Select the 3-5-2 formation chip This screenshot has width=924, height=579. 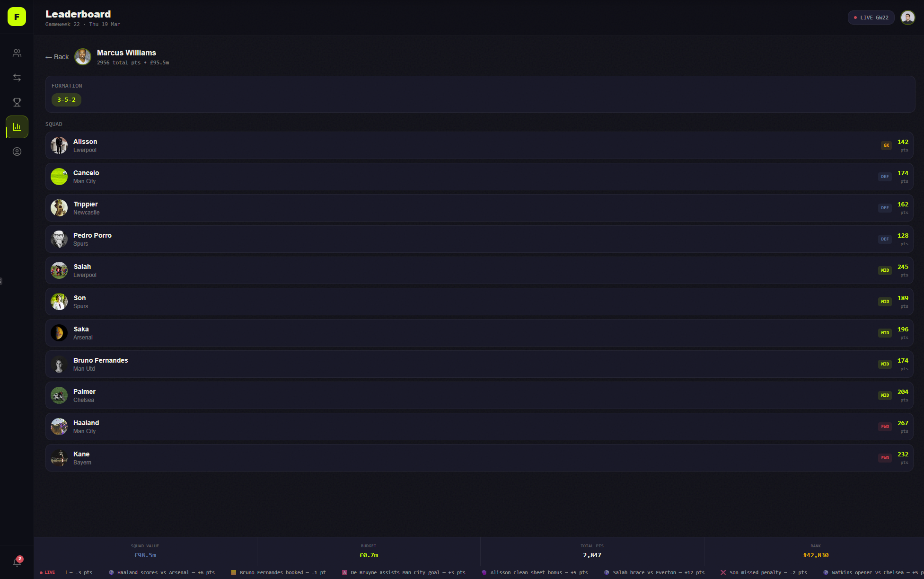point(66,100)
